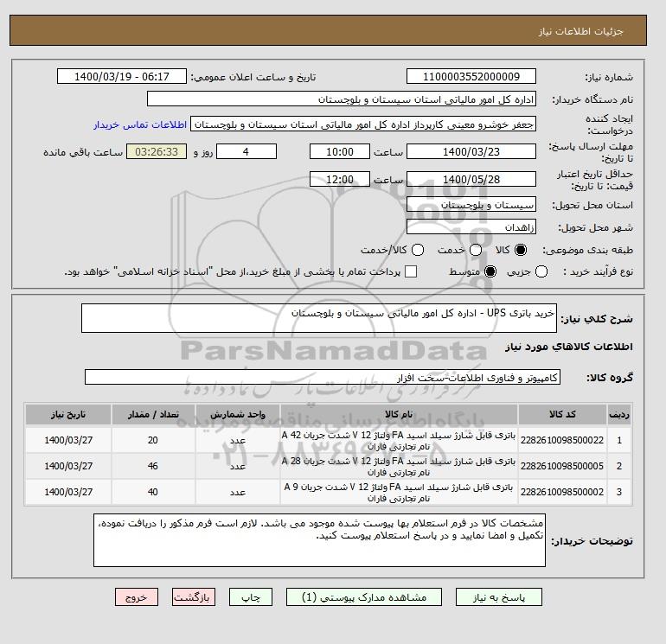Click the شهر محل تحویل label
This screenshot has height=644, width=666.
[595, 227]
